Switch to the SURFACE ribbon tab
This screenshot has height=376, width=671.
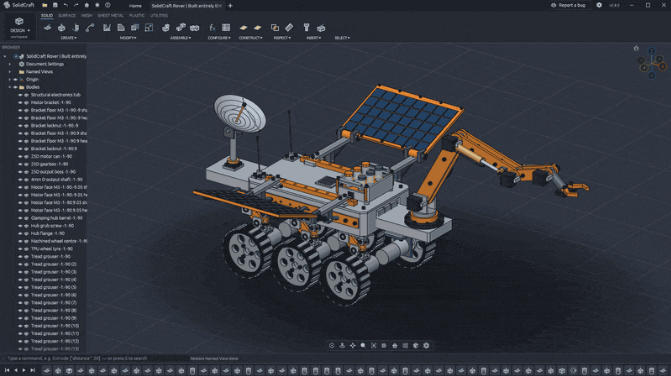pyautogui.click(x=67, y=15)
